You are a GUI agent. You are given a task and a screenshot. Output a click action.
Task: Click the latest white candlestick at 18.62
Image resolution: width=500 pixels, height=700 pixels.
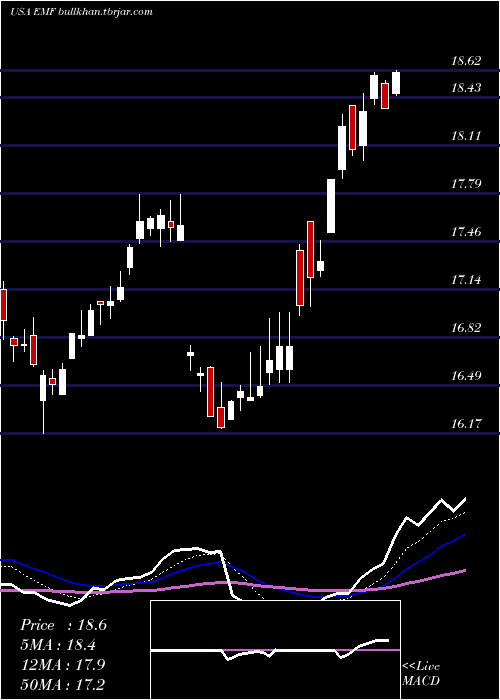396,83
